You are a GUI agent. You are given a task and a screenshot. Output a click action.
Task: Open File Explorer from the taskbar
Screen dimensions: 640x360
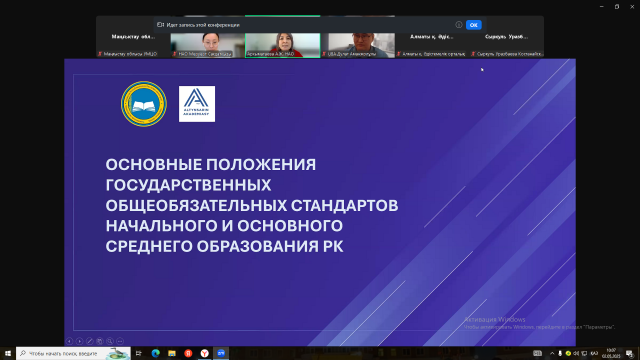tap(172, 353)
